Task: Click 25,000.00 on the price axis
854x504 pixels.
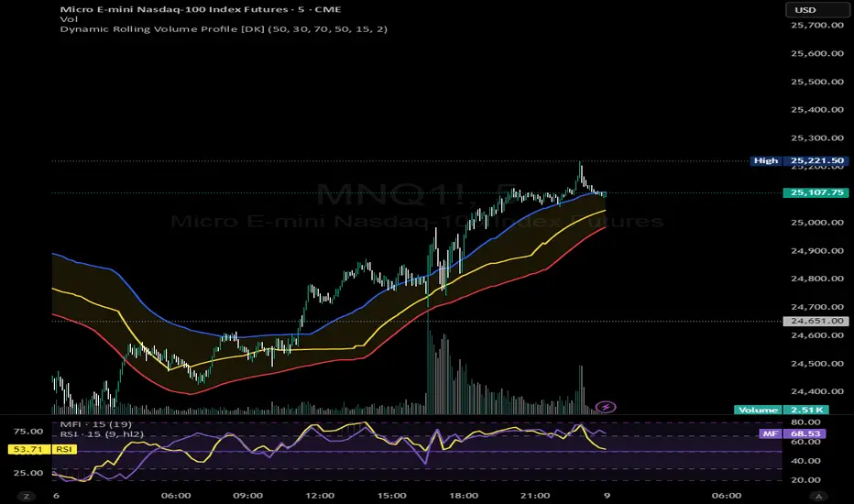Action: point(817,223)
